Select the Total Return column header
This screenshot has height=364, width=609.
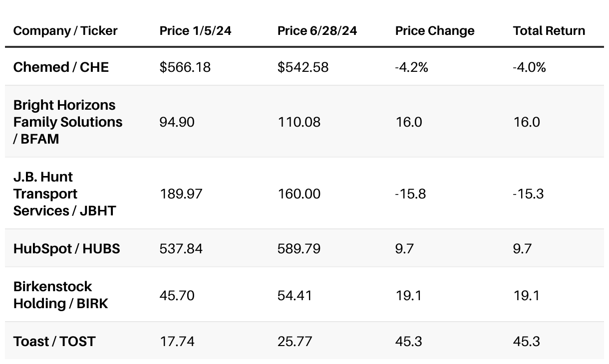pos(549,31)
